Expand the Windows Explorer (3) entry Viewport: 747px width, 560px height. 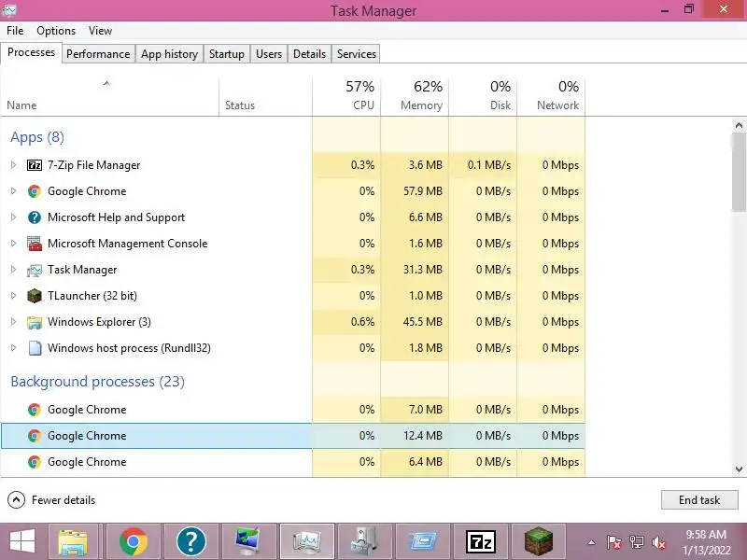13,322
